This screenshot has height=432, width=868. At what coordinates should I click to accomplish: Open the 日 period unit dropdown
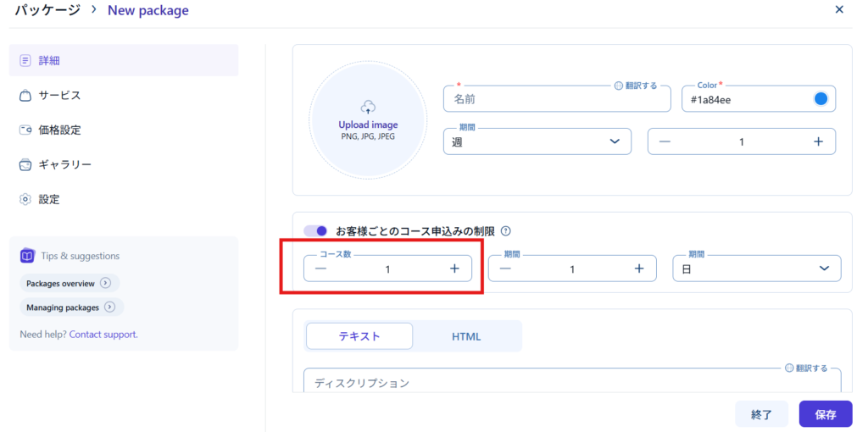click(x=756, y=269)
